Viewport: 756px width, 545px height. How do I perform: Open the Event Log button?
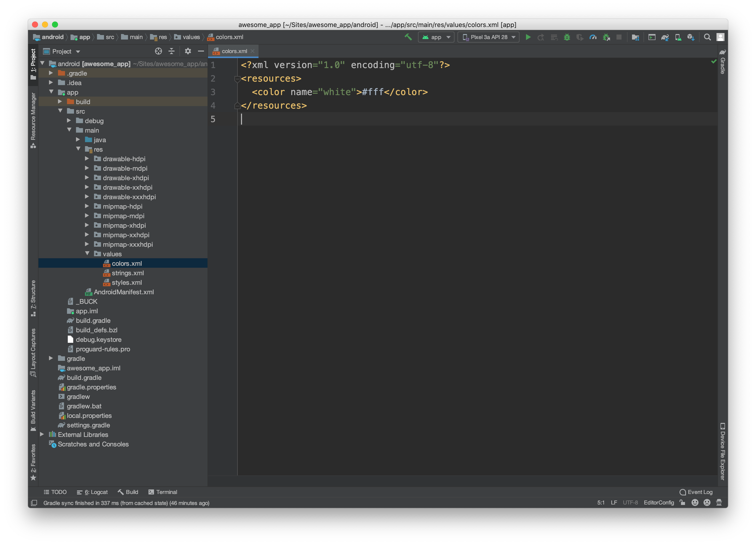click(x=696, y=492)
